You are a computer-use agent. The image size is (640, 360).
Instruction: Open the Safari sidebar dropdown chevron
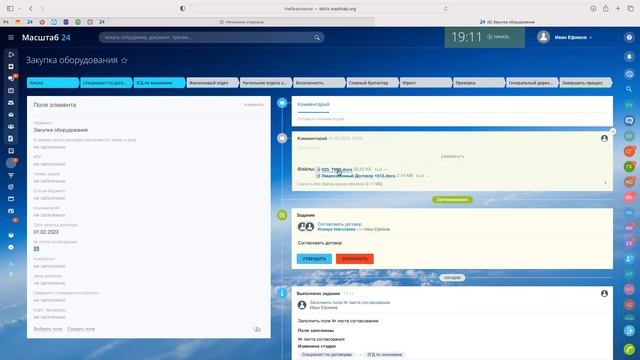pos(19,9)
